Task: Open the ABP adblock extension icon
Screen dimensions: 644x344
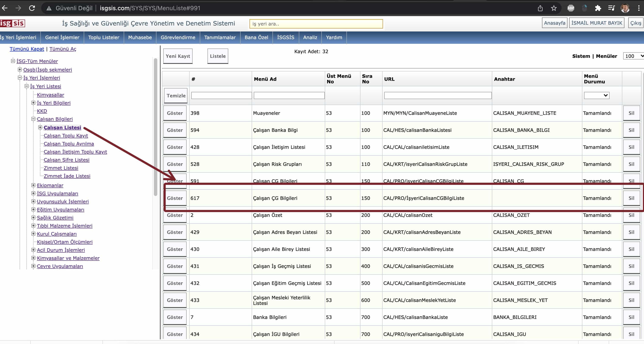Action: (x=571, y=8)
